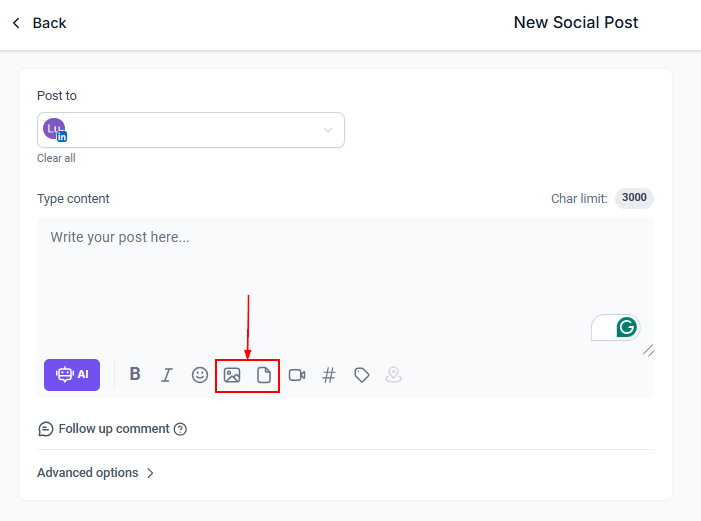The image size is (701, 521).
Task: Expand the Post to account dropdown
Action: pos(328,130)
